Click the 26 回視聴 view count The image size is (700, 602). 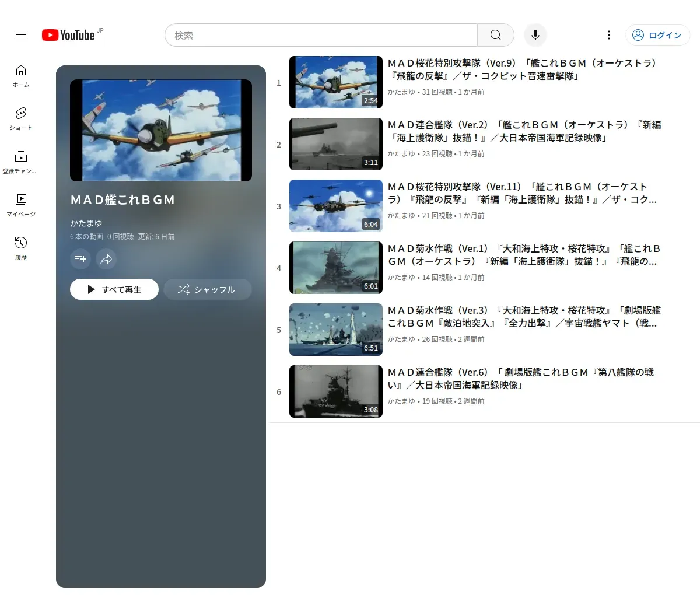[x=437, y=339]
